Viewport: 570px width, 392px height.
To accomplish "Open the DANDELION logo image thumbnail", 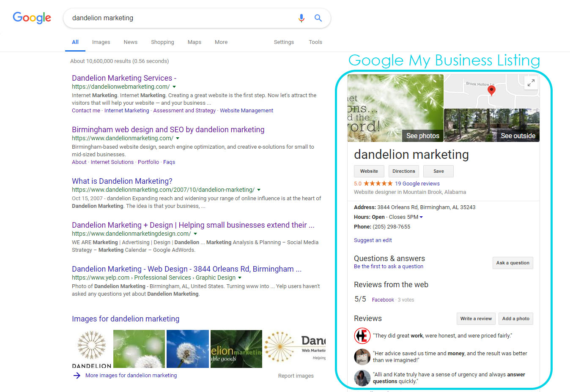I will (x=92, y=349).
